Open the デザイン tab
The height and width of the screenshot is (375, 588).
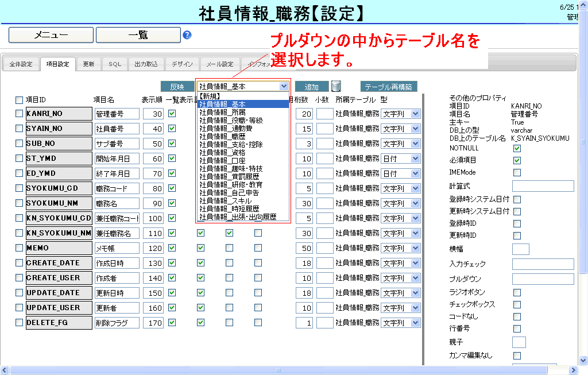[182, 64]
